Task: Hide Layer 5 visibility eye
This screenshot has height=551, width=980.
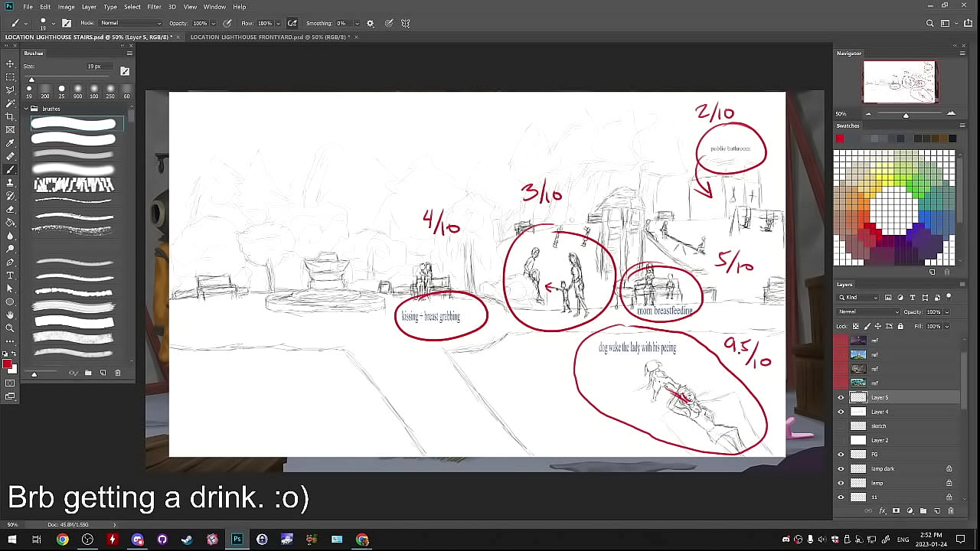Action: click(x=841, y=397)
